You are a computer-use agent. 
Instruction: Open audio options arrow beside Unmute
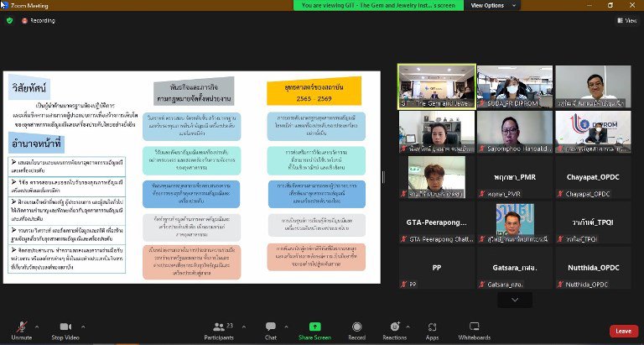click(x=37, y=327)
